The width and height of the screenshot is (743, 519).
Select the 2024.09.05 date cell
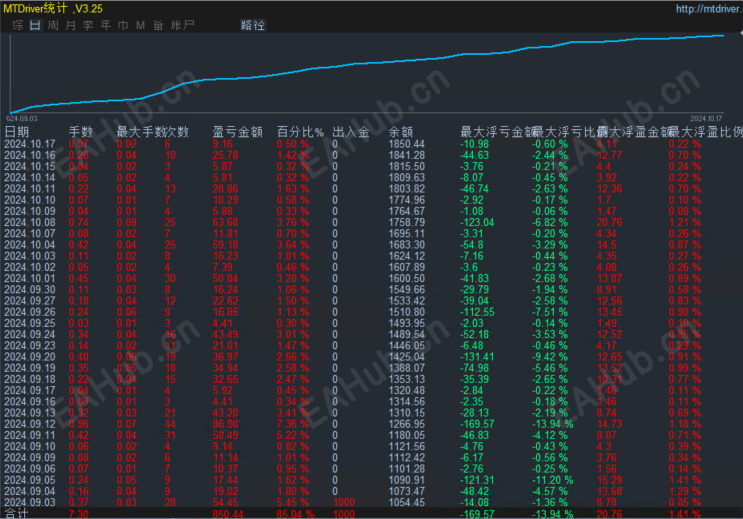click(30, 480)
